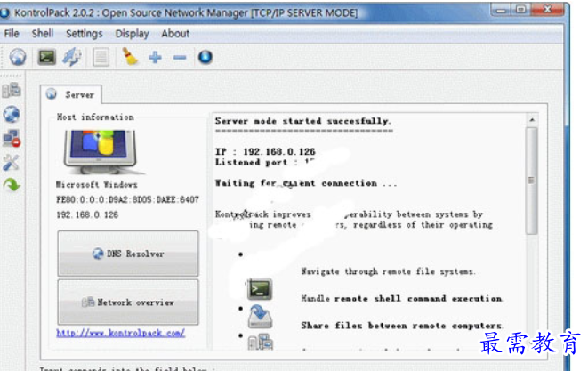Click the IPv6 address FE80:0:0:0:D9A2:8D05:DAEE:6407

pyautogui.click(x=127, y=199)
